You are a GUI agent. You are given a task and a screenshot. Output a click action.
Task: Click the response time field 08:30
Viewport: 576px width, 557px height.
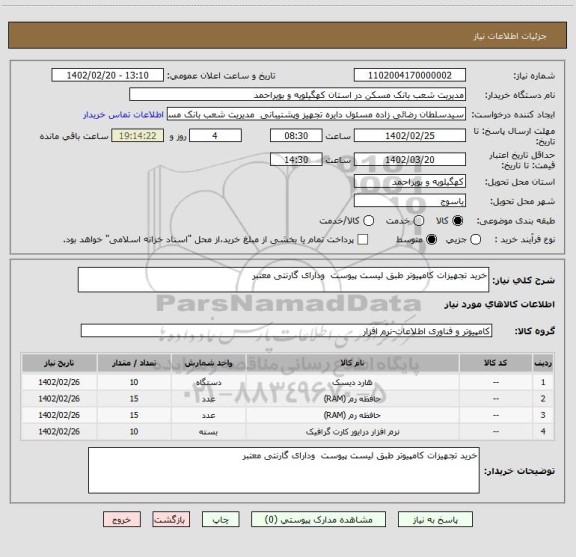pyautogui.click(x=296, y=136)
